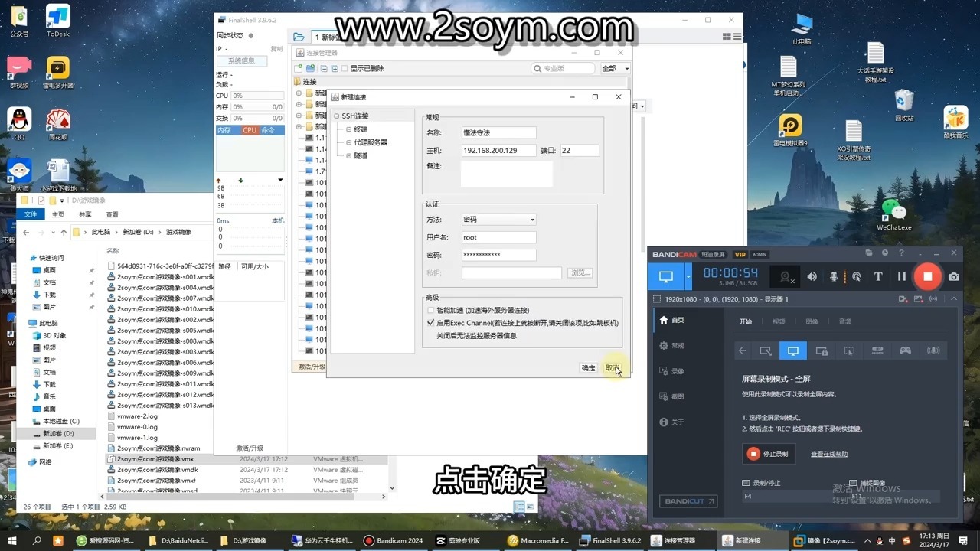Click the 停止录制 button in Bandicam

[x=769, y=454]
